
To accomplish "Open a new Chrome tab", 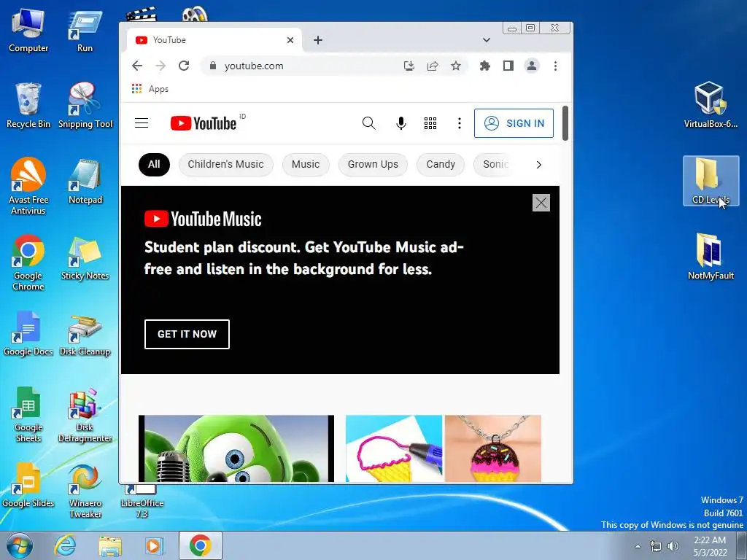I will click(318, 40).
